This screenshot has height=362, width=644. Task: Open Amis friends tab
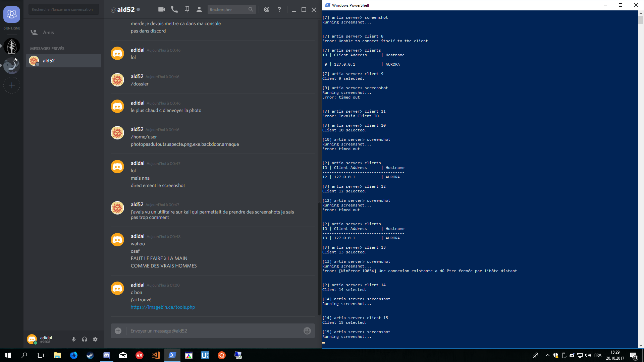(64, 33)
